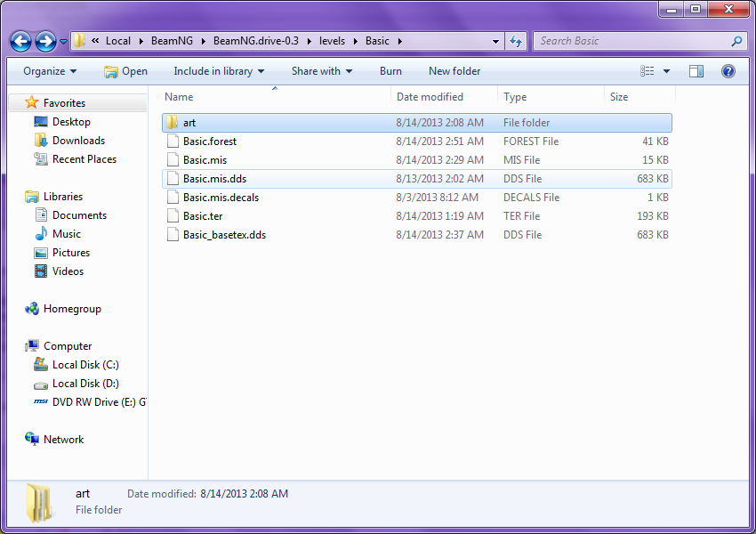Click the search magnifier icon
This screenshot has height=534, width=756.
[736, 41]
